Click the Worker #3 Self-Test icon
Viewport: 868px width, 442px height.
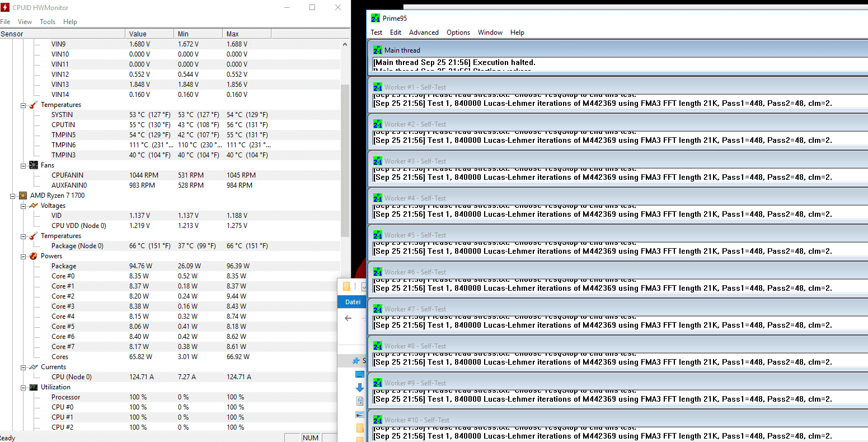[x=378, y=161]
